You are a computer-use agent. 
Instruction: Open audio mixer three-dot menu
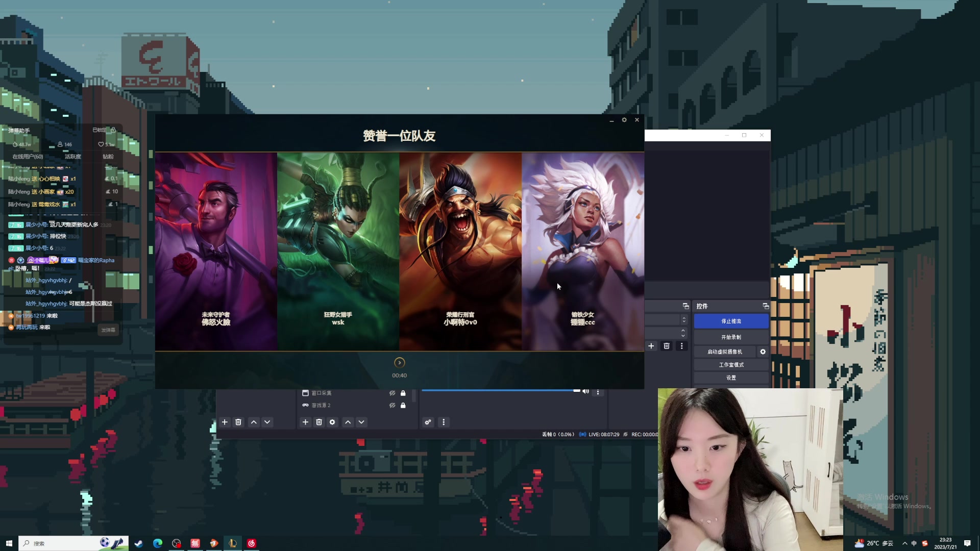pyautogui.click(x=444, y=422)
